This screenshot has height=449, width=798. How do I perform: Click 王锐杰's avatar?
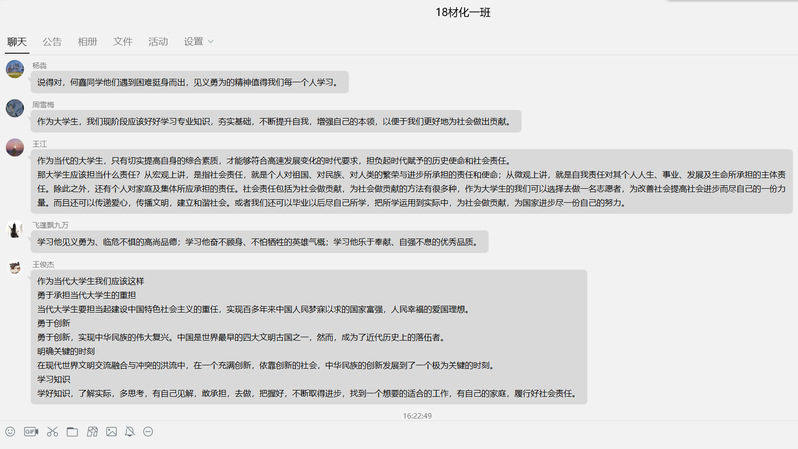15,268
